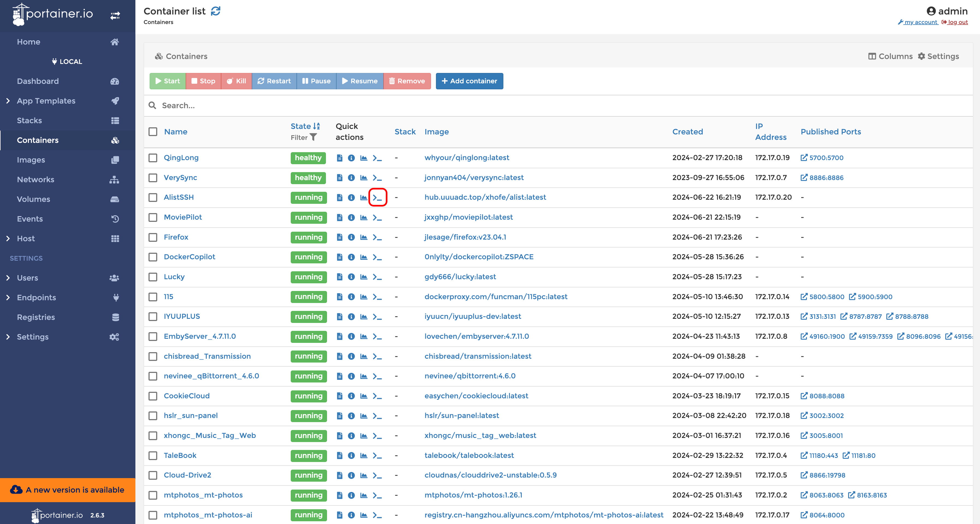The height and width of the screenshot is (524, 980).
Task: Open exec console icon for AlistSSH
Action: pos(377,197)
